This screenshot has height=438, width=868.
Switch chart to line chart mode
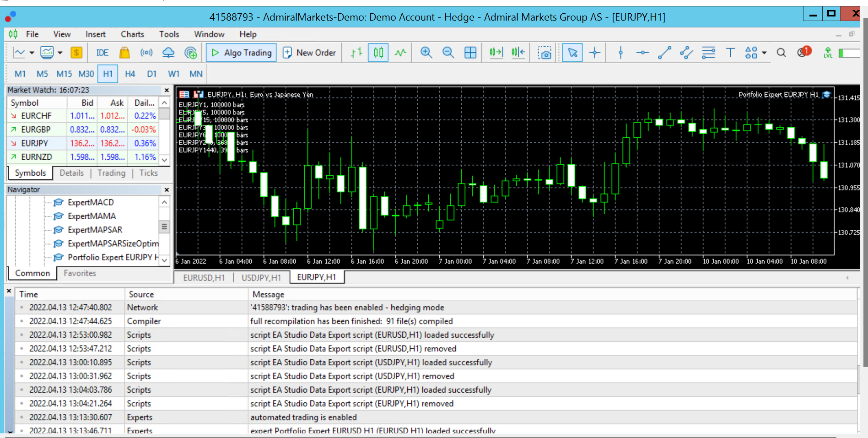pos(400,53)
